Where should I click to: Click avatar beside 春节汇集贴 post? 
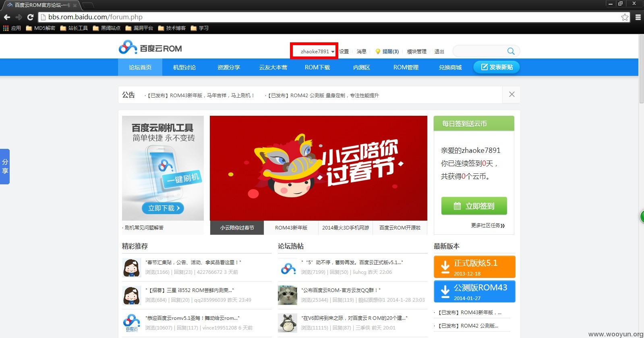coord(131,268)
